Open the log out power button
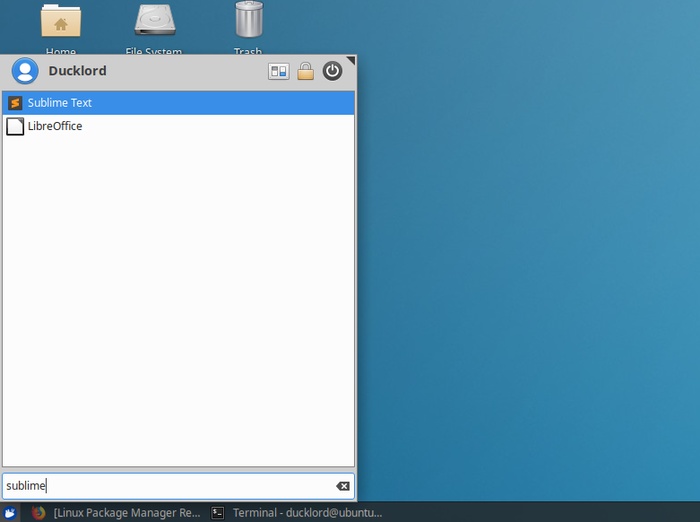The width and height of the screenshot is (700, 522). (x=333, y=71)
